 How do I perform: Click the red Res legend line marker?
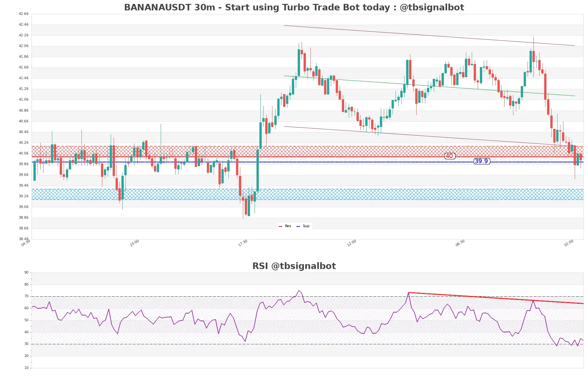tap(280, 227)
